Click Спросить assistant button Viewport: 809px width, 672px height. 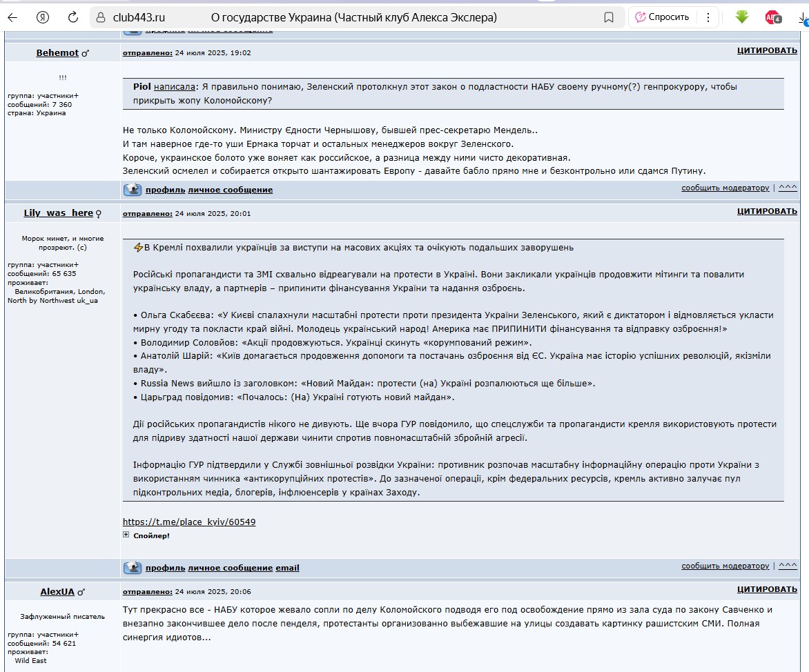coord(662,17)
